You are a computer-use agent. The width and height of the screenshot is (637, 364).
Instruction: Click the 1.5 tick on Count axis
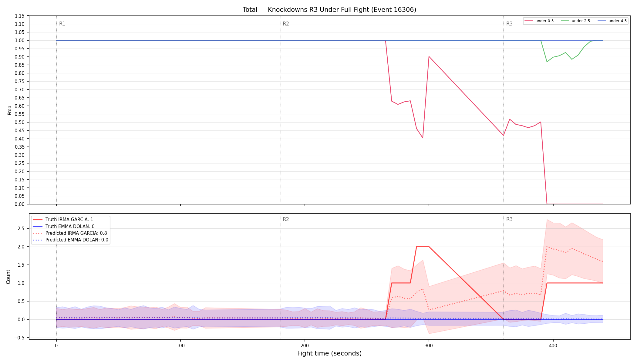21,265
